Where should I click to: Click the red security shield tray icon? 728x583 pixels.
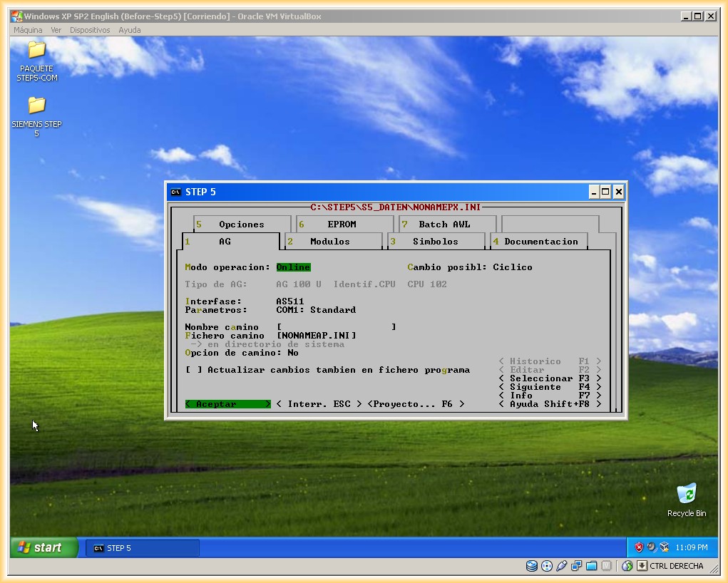[639, 547]
